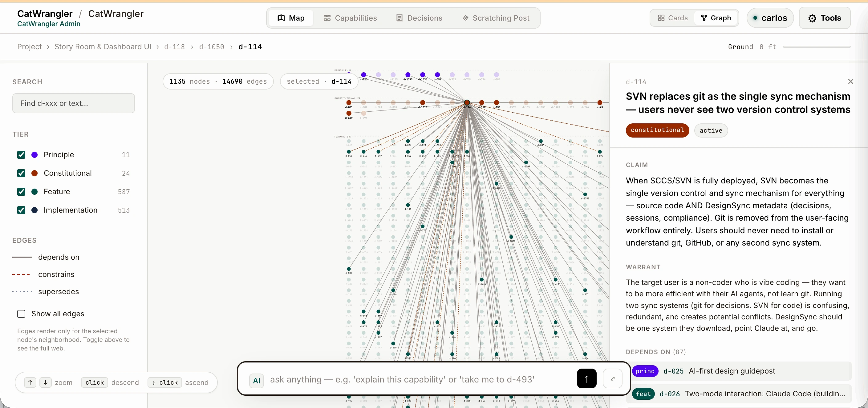Click the Tools gear icon
Viewport: 868px width, 408px height.
point(812,18)
